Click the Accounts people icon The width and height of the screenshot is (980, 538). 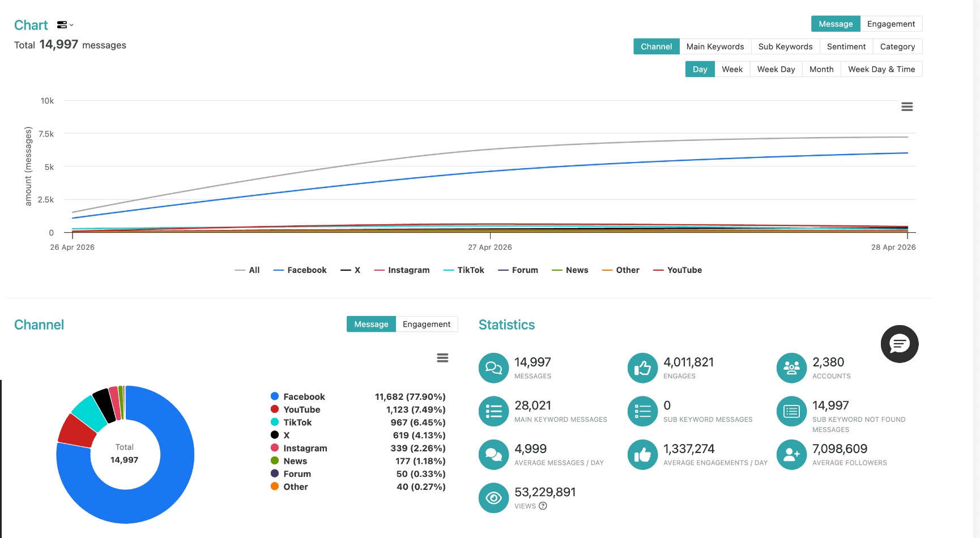tap(791, 368)
